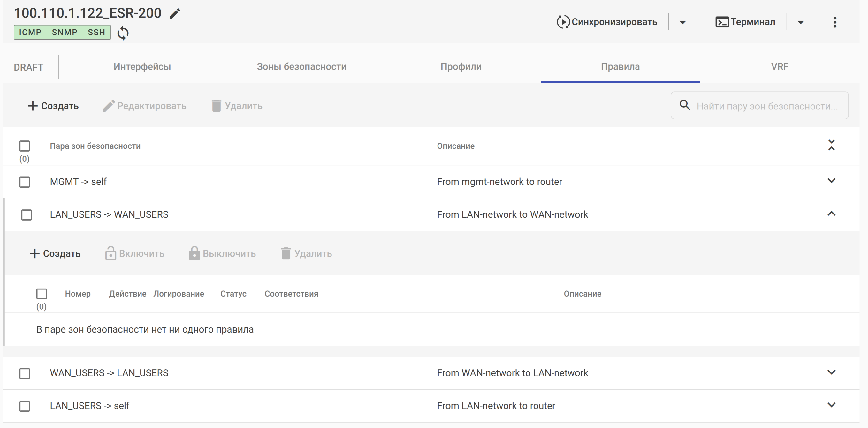Click the Включить open-lock icon
The image size is (868, 428).
(x=110, y=253)
